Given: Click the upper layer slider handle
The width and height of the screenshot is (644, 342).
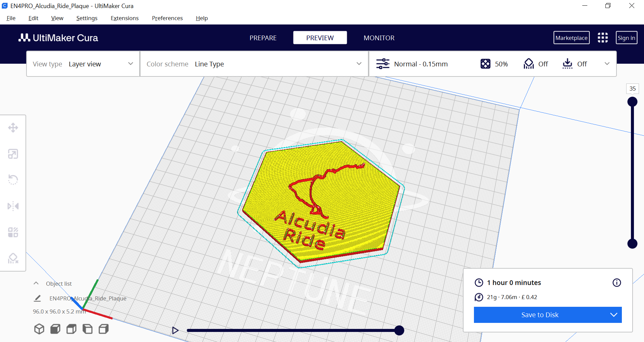Looking at the screenshot, I should [x=632, y=102].
